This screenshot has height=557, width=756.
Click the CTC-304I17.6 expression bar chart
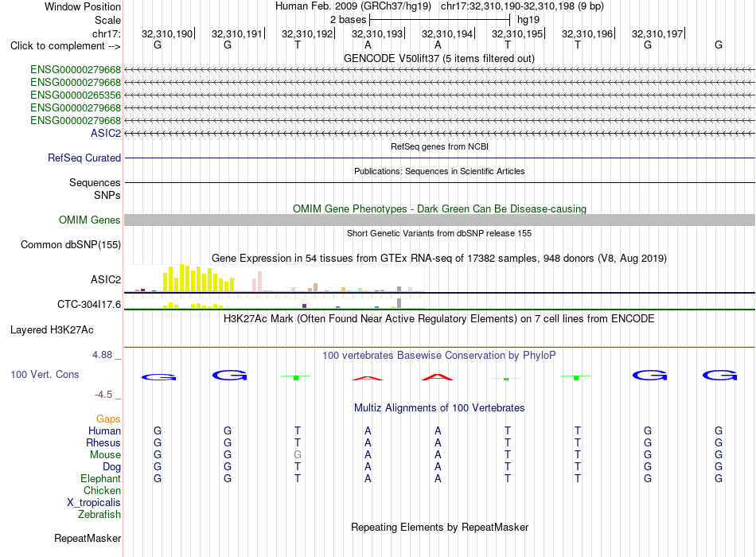point(275,303)
